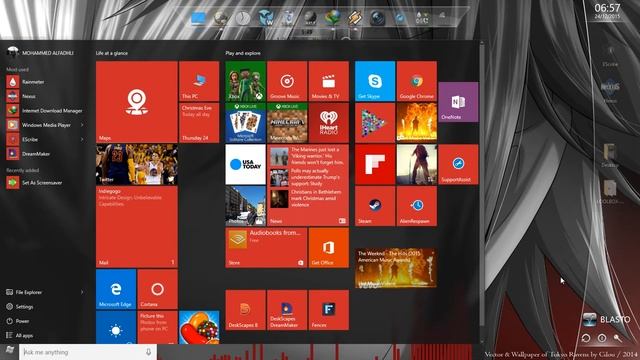Open the purple OneNote tile
The image size is (640, 360).
(x=458, y=102)
